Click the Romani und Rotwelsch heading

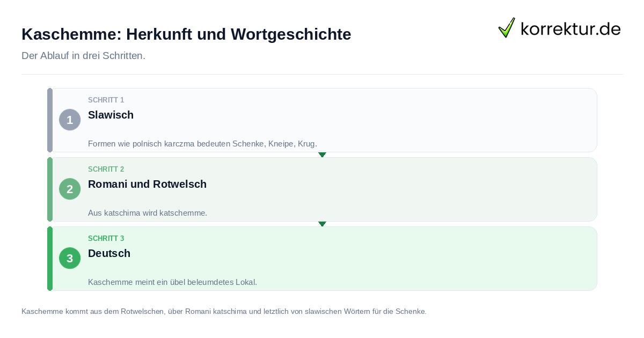point(147,184)
